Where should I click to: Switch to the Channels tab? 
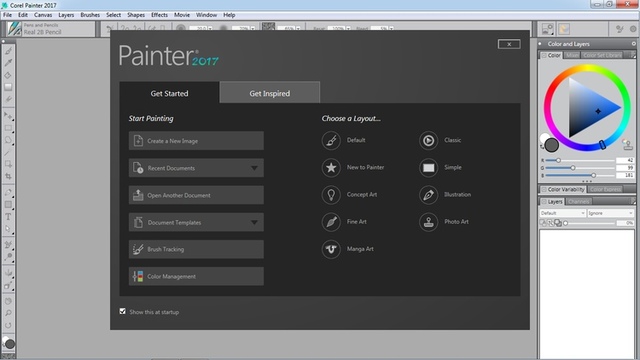[578, 202]
